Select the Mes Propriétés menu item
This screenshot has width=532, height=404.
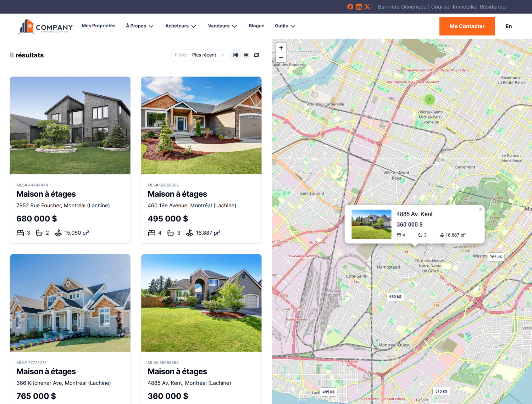tap(98, 26)
